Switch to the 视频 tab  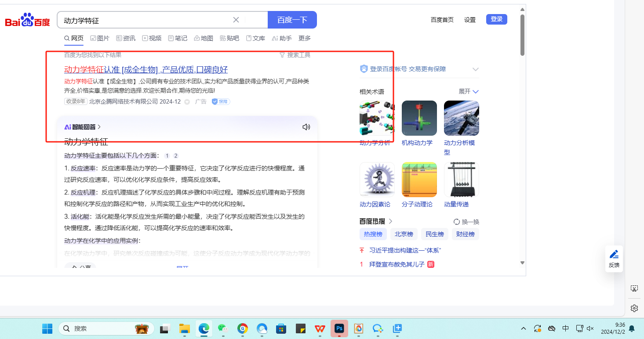152,38
